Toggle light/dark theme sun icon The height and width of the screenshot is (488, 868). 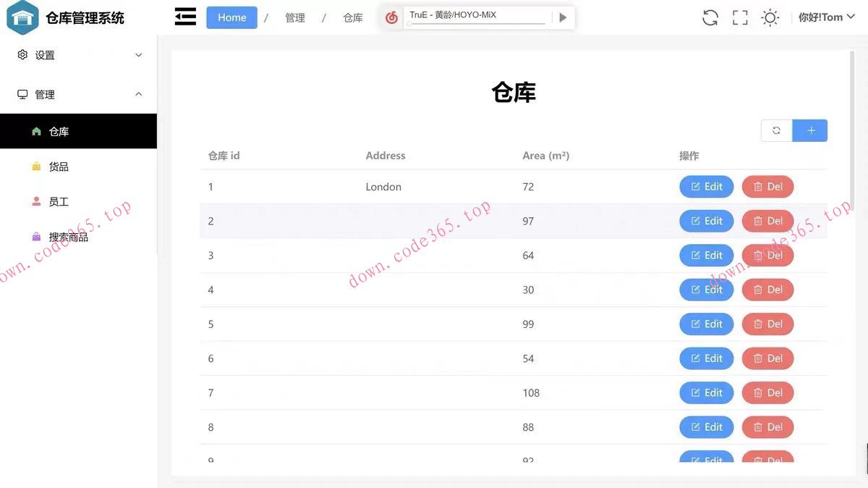coord(770,17)
